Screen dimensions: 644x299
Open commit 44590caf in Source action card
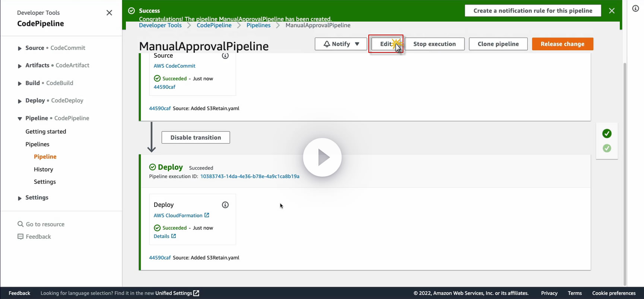pos(164,87)
